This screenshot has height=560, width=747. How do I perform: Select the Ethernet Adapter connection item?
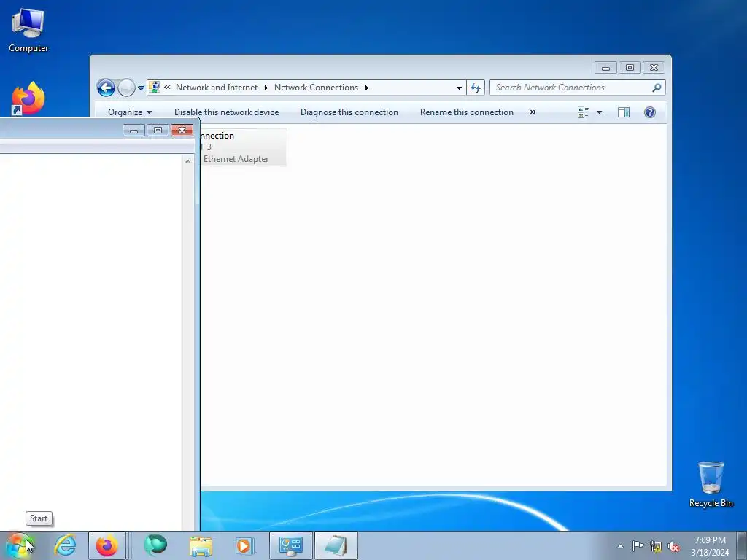click(243, 147)
